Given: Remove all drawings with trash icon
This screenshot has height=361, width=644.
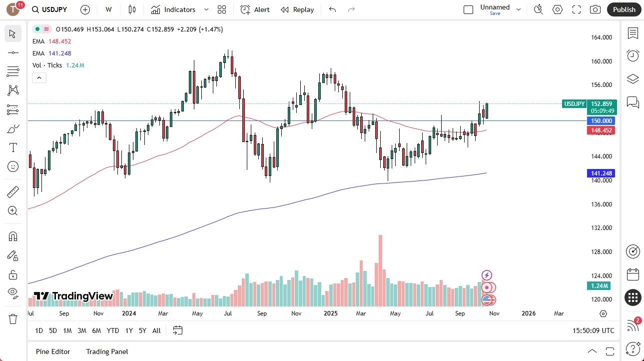Looking at the screenshot, I should [12, 318].
